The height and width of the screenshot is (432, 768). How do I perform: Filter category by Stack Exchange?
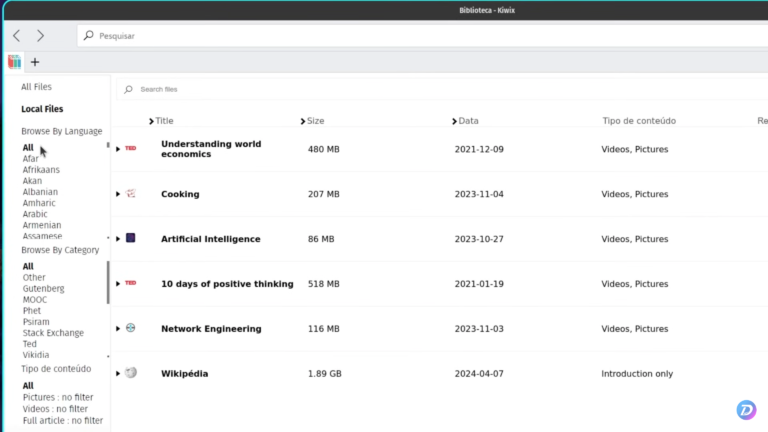(53, 333)
